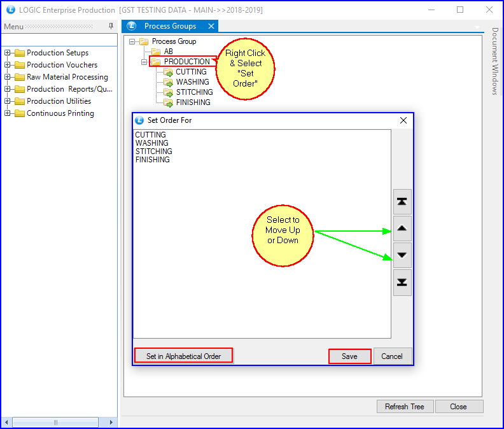Viewport: 504px width, 429px height.
Task: Close the Process Groups tab
Action: [211, 26]
